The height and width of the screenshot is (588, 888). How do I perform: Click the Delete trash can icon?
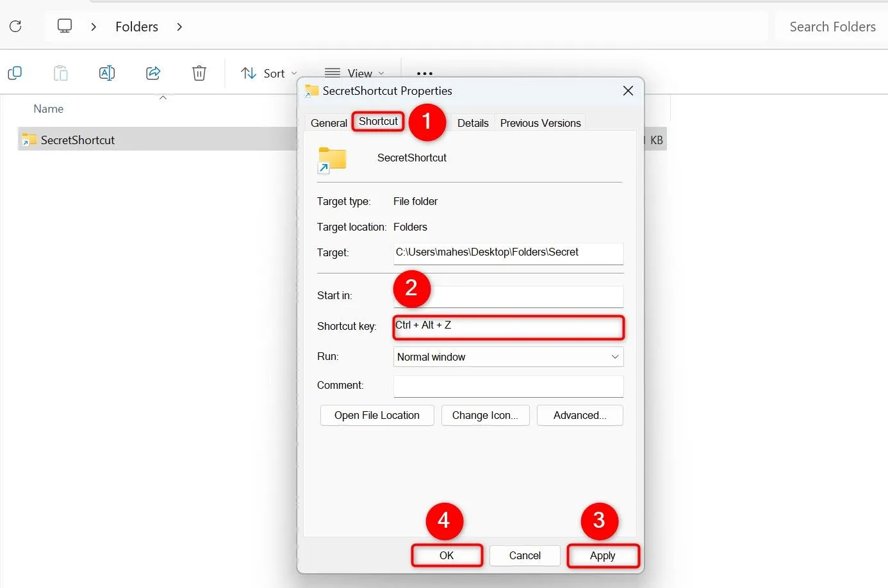199,73
